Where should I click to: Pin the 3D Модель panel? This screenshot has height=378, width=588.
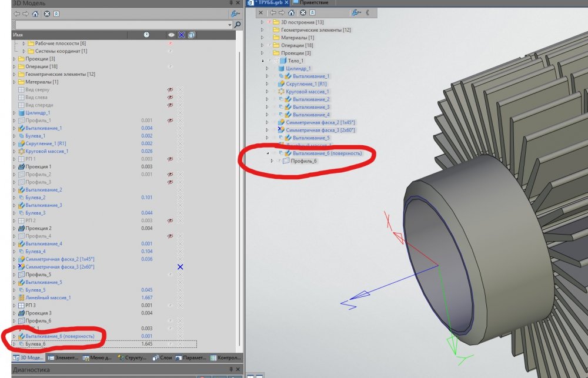231,3
